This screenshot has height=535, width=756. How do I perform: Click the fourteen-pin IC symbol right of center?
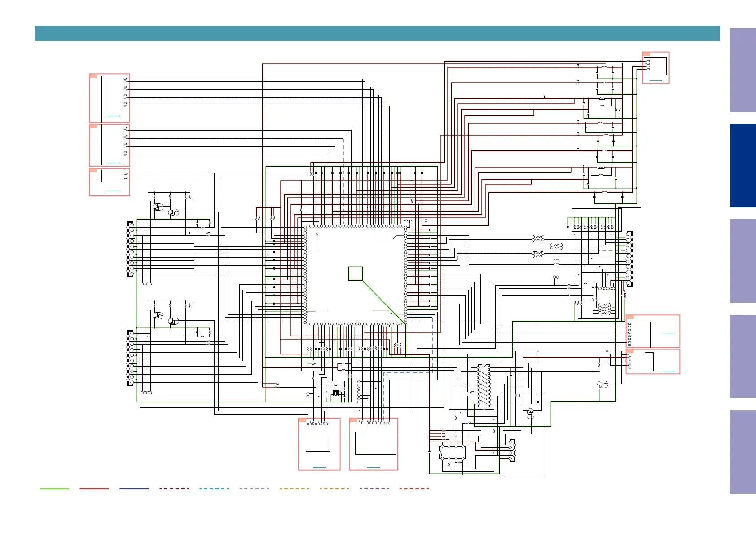[483, 386]
